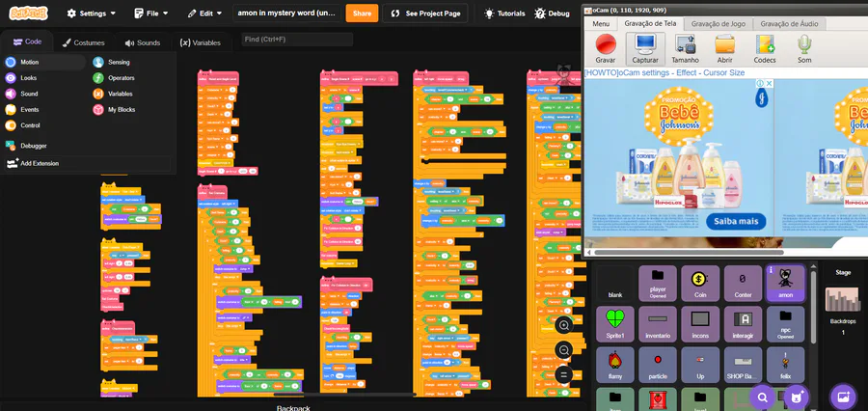Open the HOWTO oCam settings link
This screenshot has height=411, width=868.
coord(665,72)
